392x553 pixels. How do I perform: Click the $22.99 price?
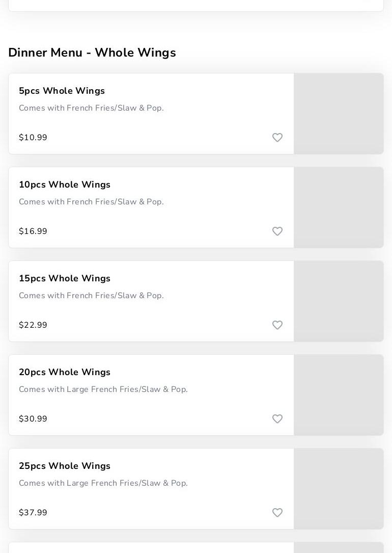point(33,325)
